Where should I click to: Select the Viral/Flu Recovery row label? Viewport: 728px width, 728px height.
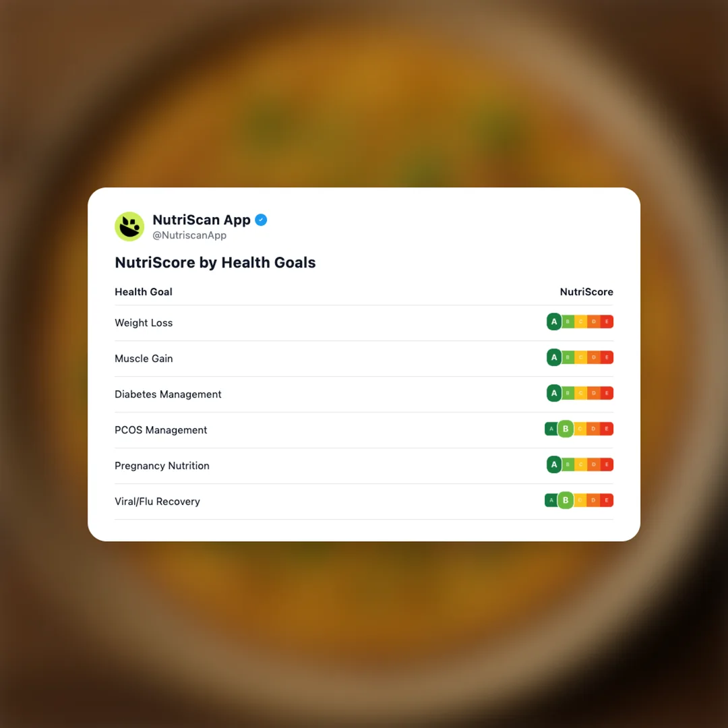coord(157,502)
